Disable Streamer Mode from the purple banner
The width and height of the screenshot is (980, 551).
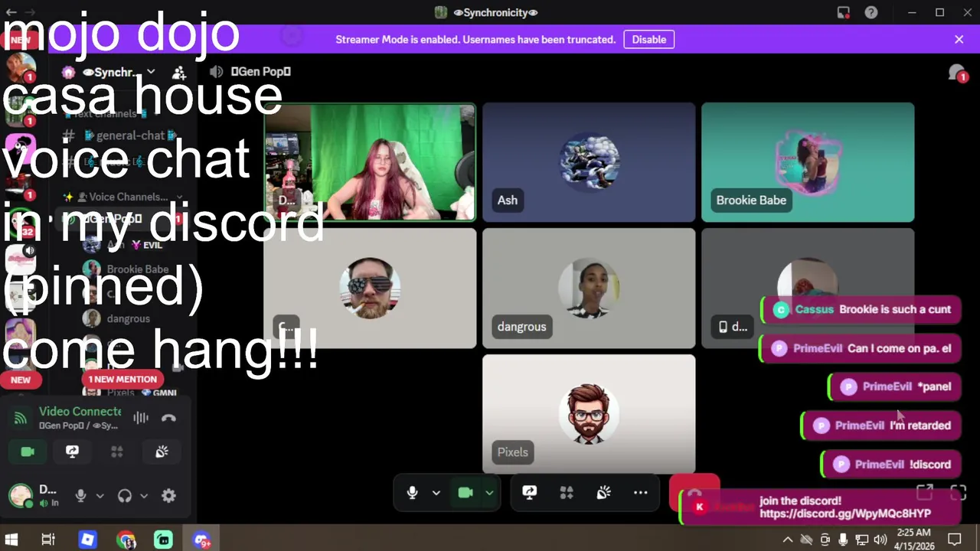click(x=648, y=39)
